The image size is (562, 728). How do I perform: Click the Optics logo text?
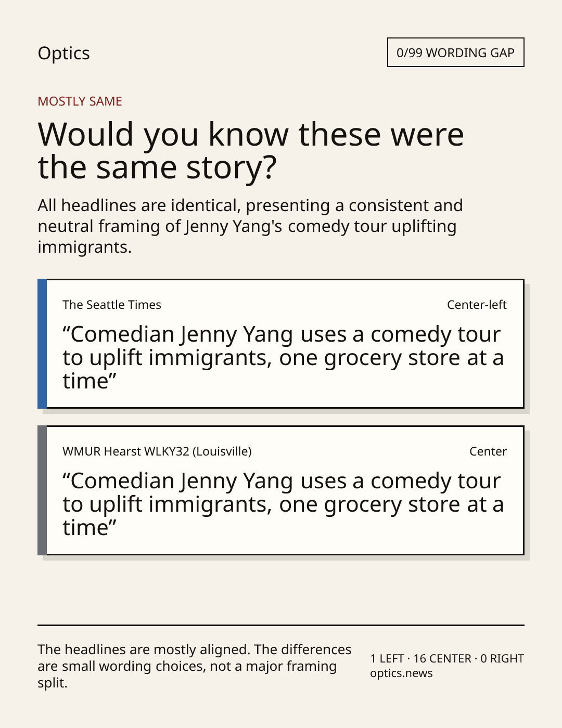(x=63, y=53)
